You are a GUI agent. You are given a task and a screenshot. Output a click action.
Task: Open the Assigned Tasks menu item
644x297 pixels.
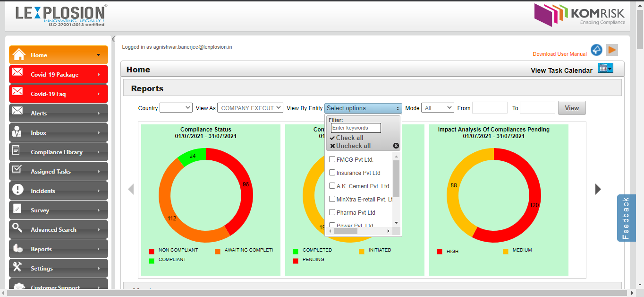tap(59, 171)
